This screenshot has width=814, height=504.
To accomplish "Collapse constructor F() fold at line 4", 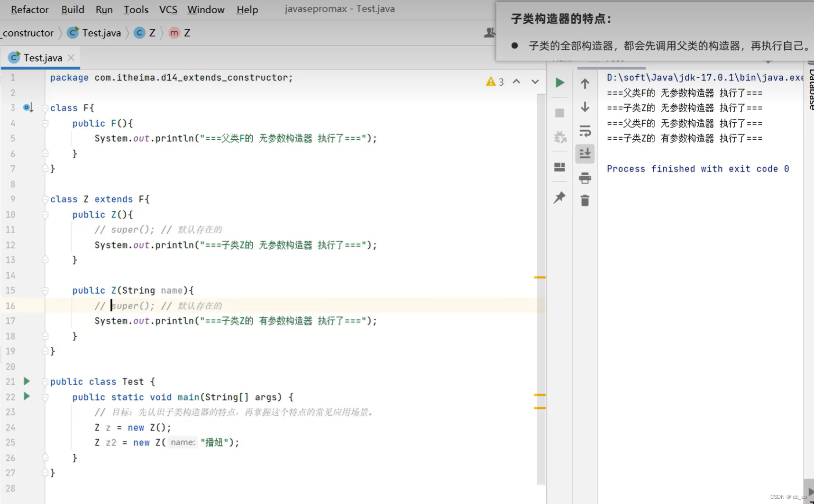I will 45,124.
